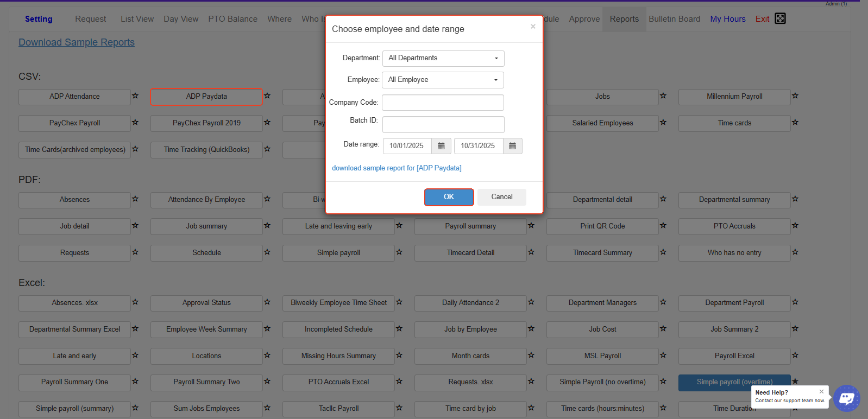Open the support chat bubble icon

pyautogui.click(x=846, y=399)
